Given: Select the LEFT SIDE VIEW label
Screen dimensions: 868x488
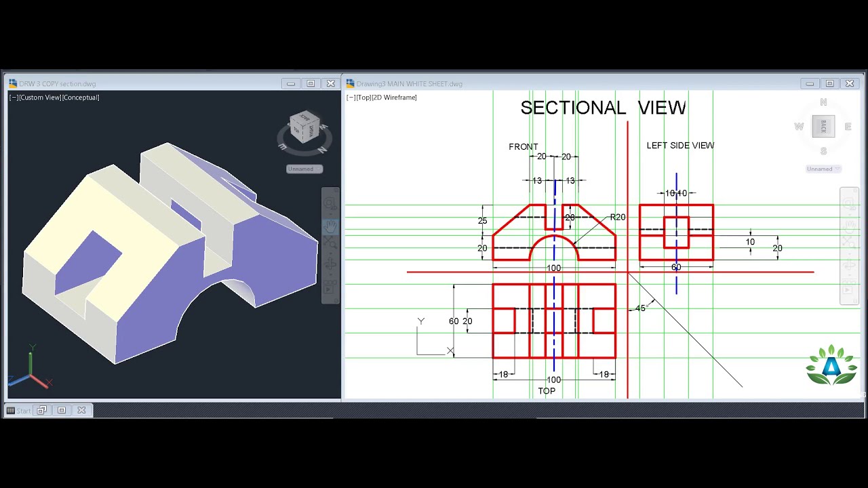Looking at the screenshot, I should pos(680,145).
